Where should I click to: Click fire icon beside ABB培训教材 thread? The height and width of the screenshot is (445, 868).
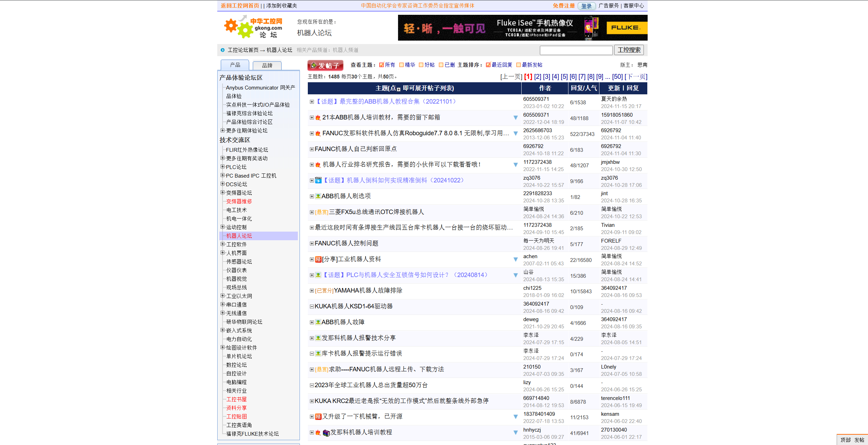tap(318, 118)
